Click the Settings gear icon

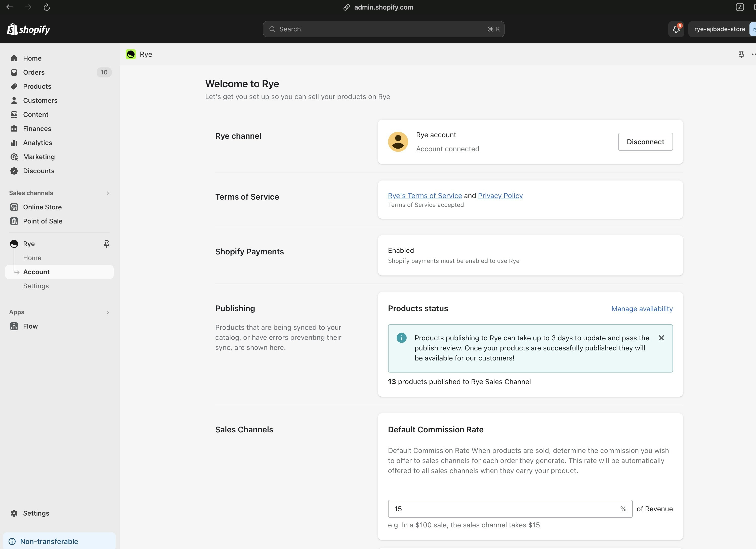(x=14, y=513)
